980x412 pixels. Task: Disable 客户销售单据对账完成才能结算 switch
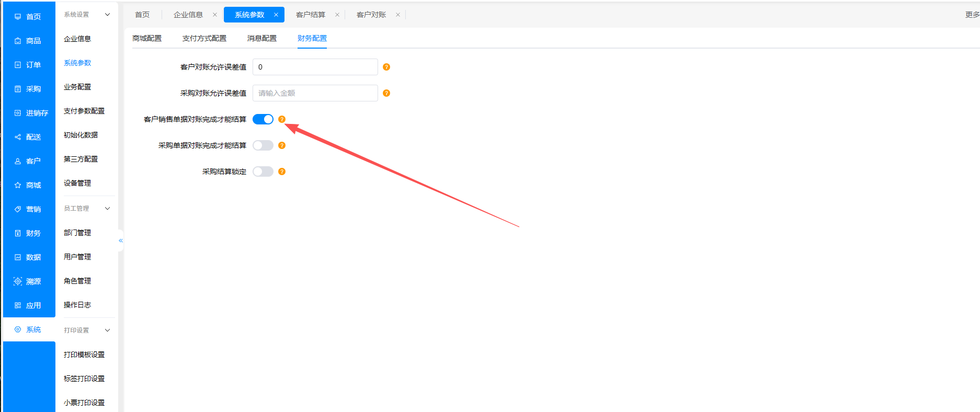point(263,119)
